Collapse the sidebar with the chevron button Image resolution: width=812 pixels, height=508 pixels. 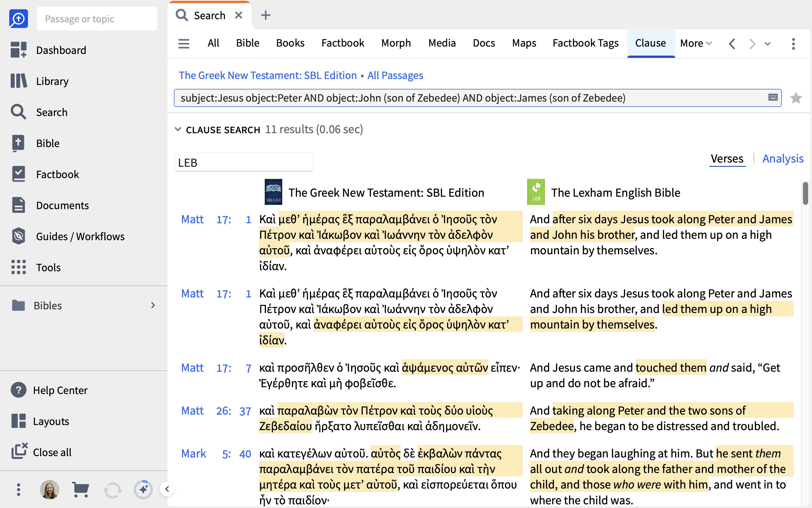pos(167,489)
